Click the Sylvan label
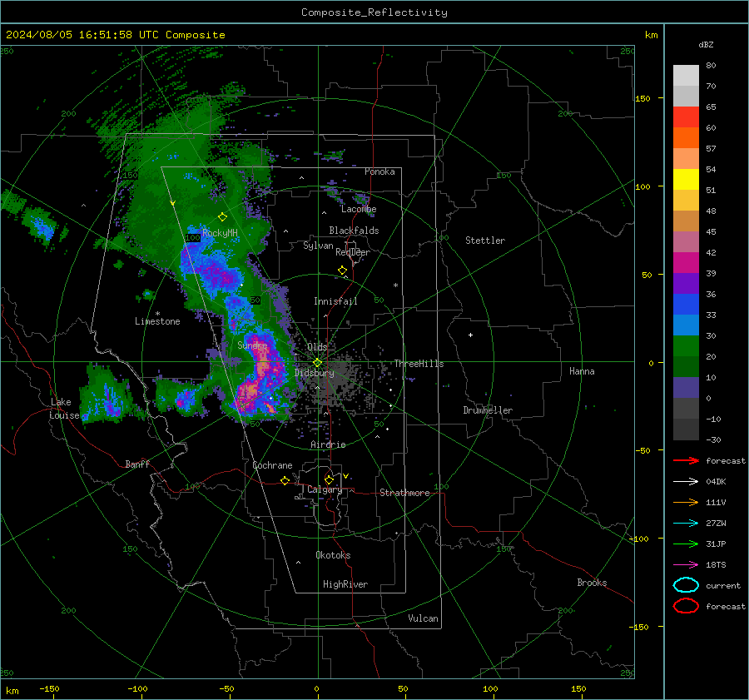This screenshot has width=749, height=700. pyautogui.click(x=318, y=246)
